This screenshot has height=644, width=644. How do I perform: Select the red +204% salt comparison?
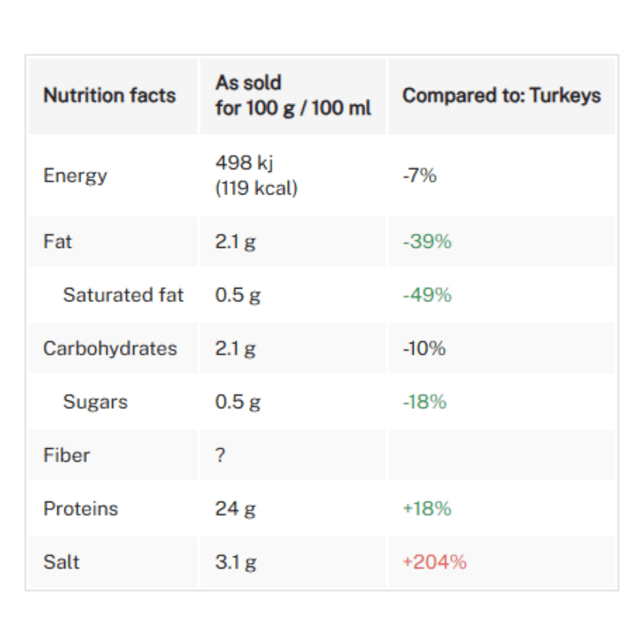pos(435,562)
